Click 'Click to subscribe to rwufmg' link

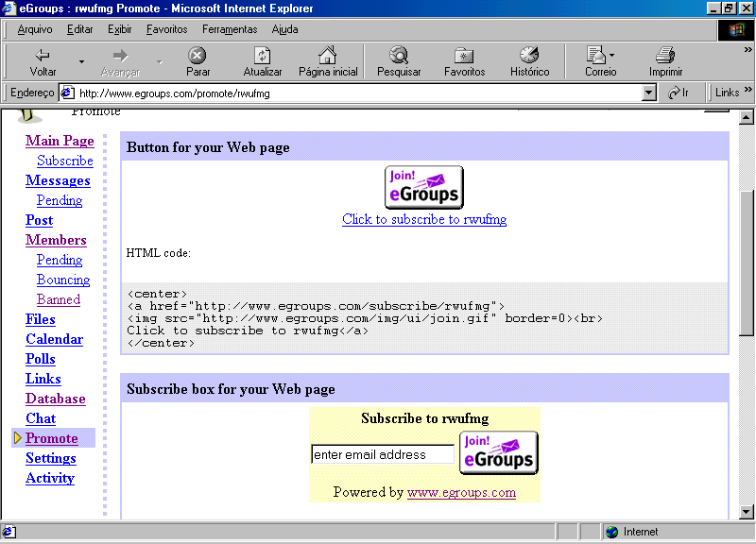click(424, 219)
